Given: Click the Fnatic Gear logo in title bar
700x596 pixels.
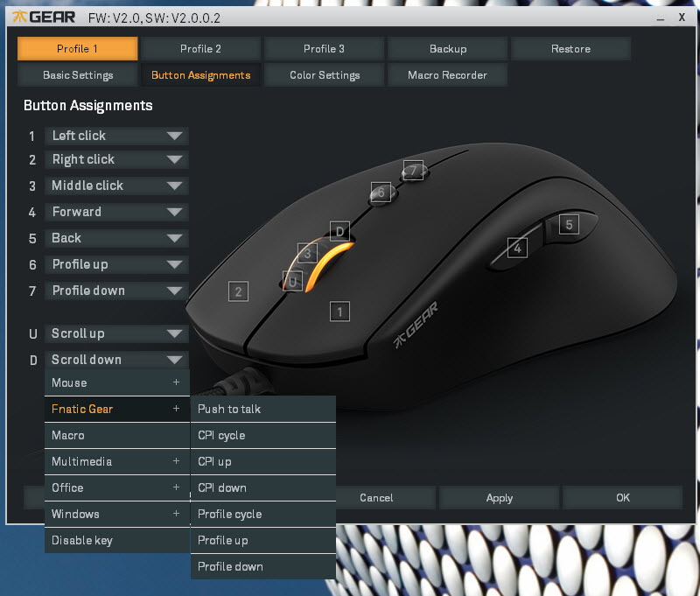Looking at the screenshot, I should click(x=43, y=18).
